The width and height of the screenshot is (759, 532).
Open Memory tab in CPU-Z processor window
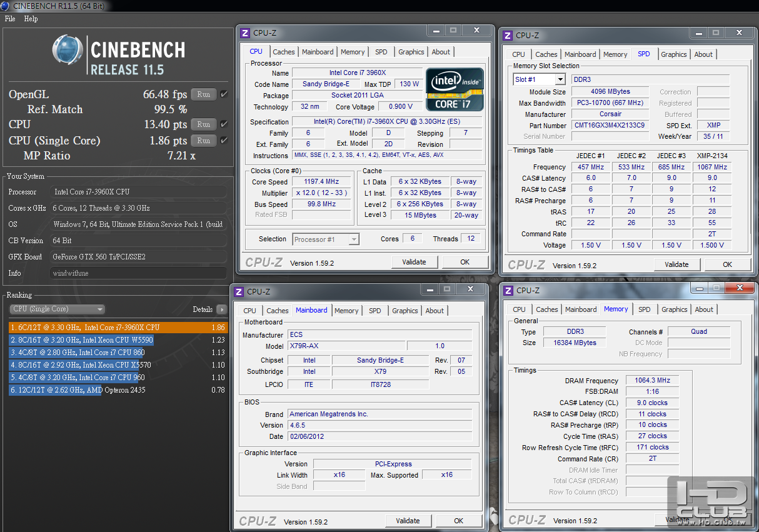(353, 52)
